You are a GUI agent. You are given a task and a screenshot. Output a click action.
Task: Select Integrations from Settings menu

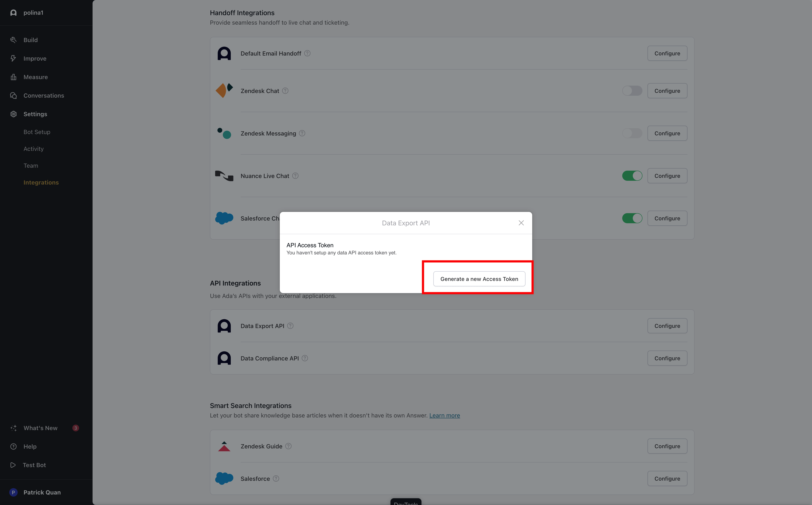(x=41, y=182)
